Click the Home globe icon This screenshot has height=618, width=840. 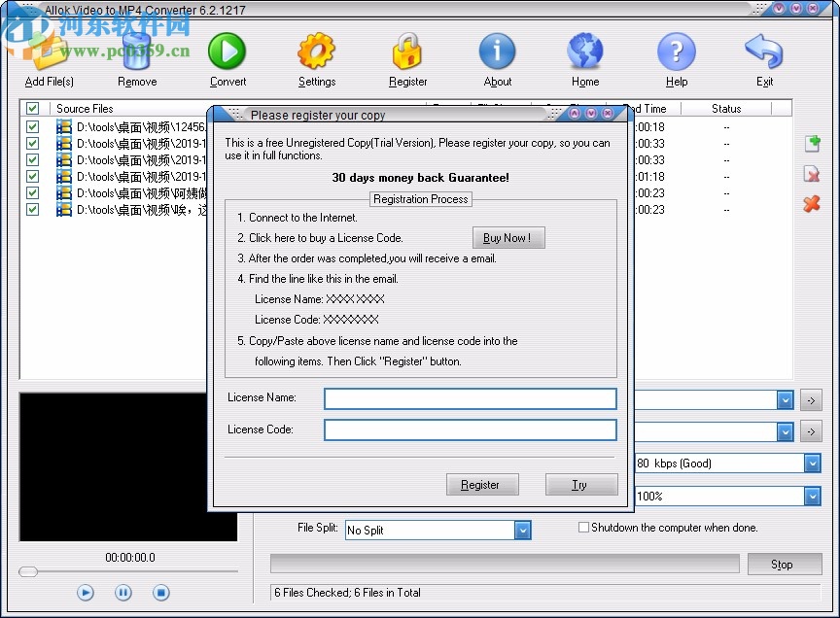pos(584,53)
